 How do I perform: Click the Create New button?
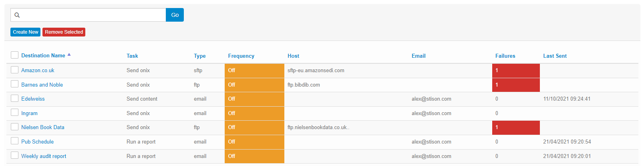[x=26, y=32]
